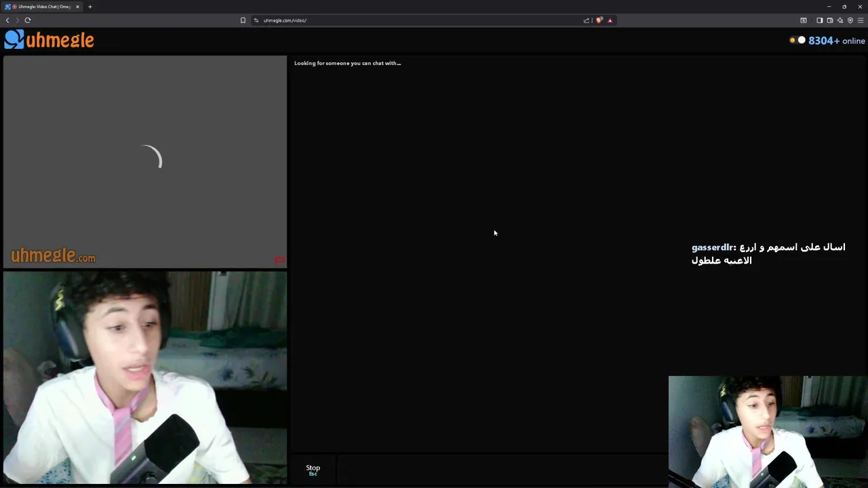The image size is (868, 488).
Task: Close the Uhmegle Video Chat tab
Action: 77,7
